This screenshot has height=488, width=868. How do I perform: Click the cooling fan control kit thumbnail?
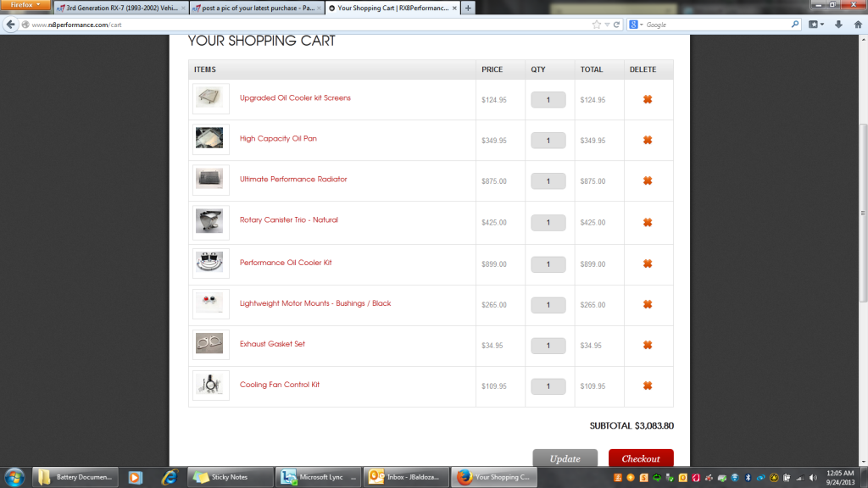[x=210, y=385]
